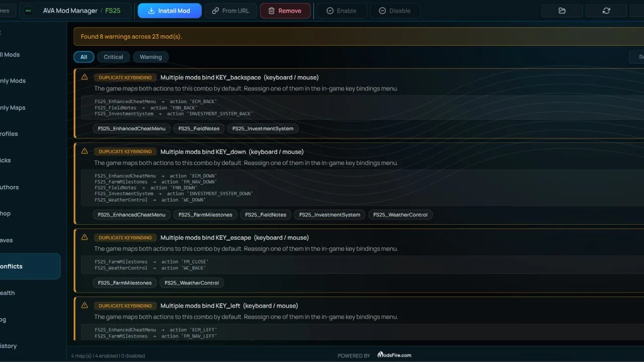Click FS25_EnhancedCheatMenu chip in KEY_down card
The image size is (644, 362).
point(131,215)
